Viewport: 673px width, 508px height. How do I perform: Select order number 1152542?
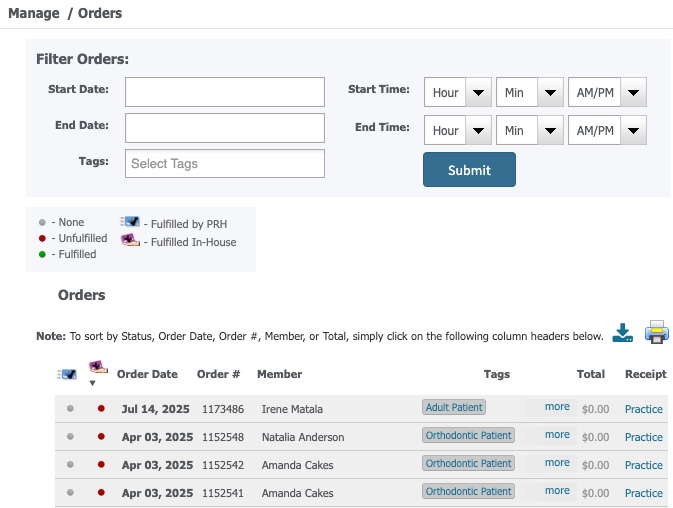pos(223,465)
